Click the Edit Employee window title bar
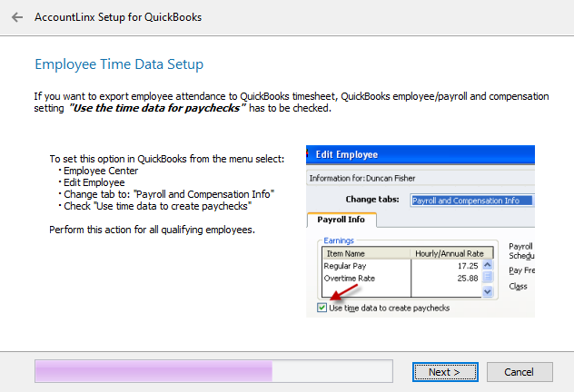 (x=420, y=154)
